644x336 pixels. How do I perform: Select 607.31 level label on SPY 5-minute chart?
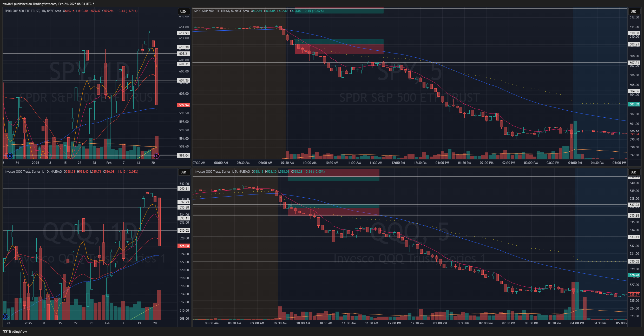click(x=634, y=63)
